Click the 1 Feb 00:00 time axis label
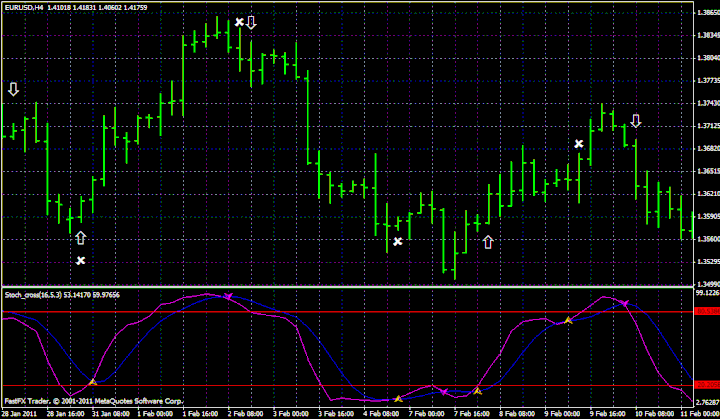 point(155,413)
